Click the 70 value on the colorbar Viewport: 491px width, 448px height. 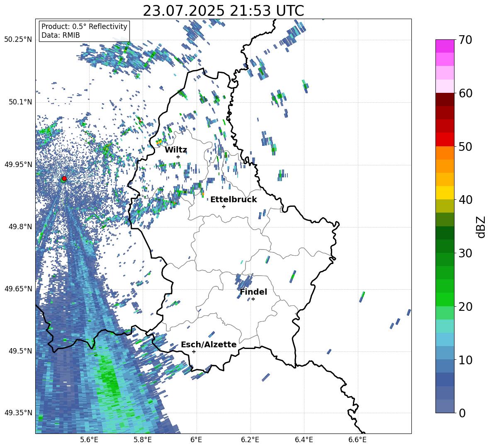coord(465,40)
